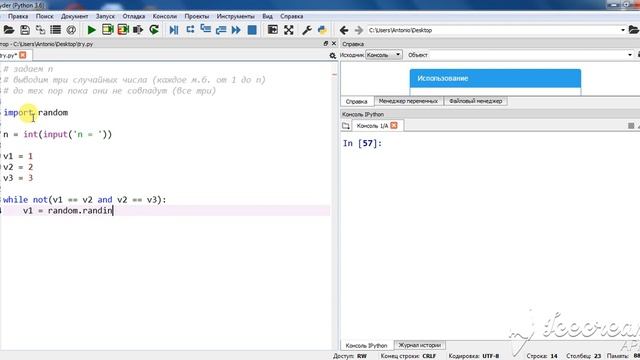Start debugging with the Debug file icon

(174, 30)
